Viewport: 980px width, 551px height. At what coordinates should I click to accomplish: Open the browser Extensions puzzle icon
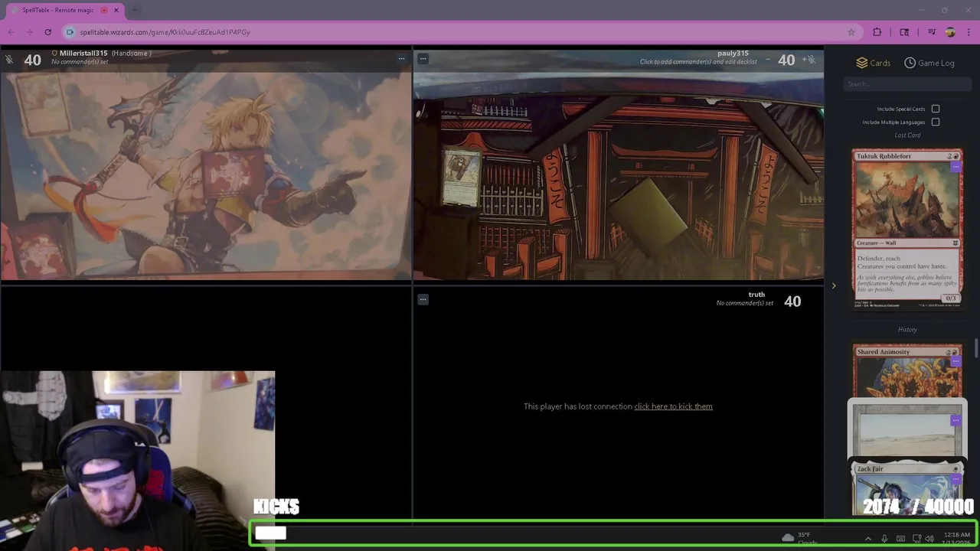(877, 32)
